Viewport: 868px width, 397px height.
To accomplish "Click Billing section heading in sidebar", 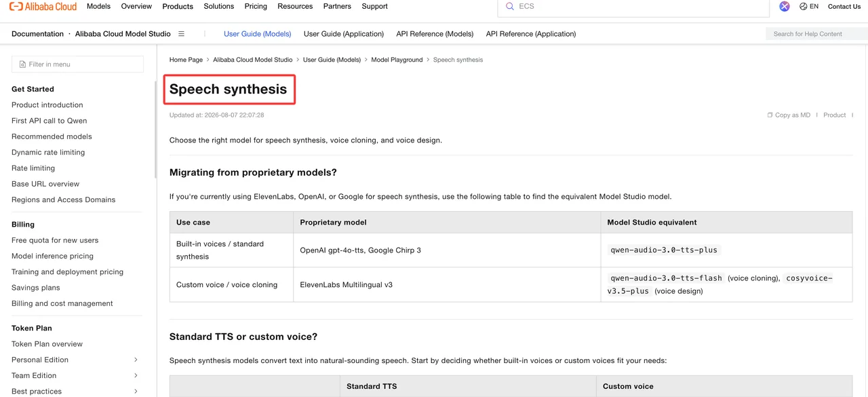I will 23,225.
